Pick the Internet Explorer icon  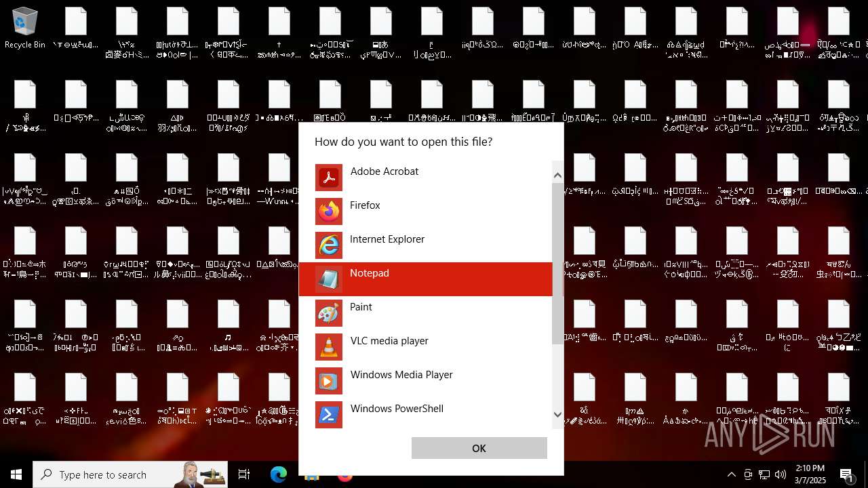point(329,245)
